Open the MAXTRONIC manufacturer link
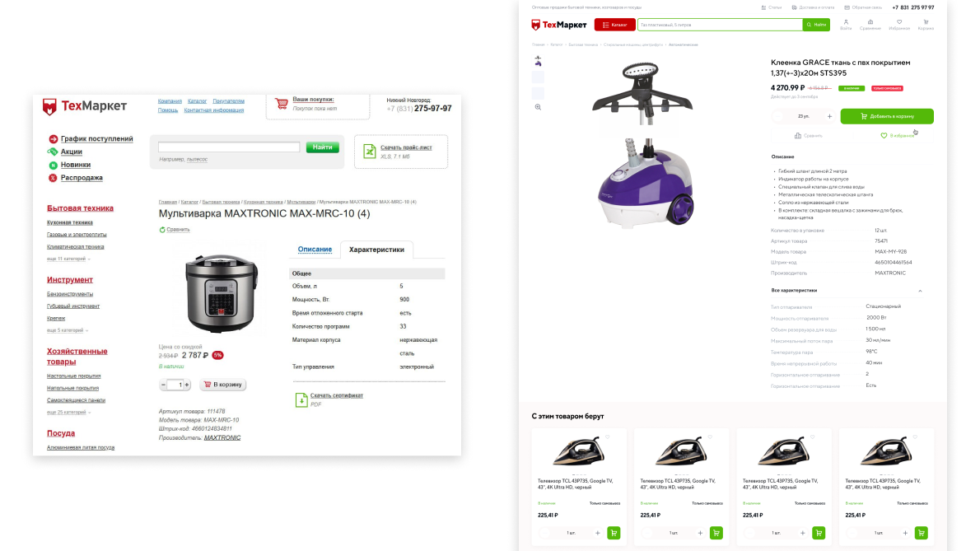980x551 pixels. click(222, 437)
